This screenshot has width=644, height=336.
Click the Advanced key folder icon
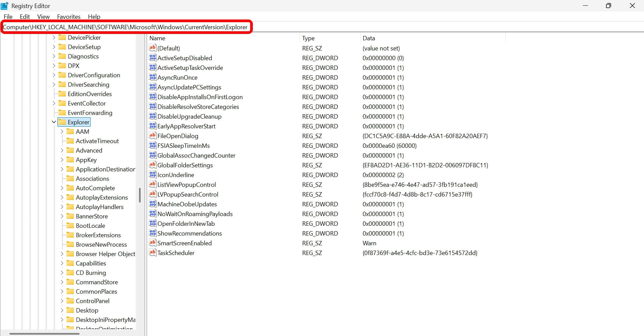(70, 150)
